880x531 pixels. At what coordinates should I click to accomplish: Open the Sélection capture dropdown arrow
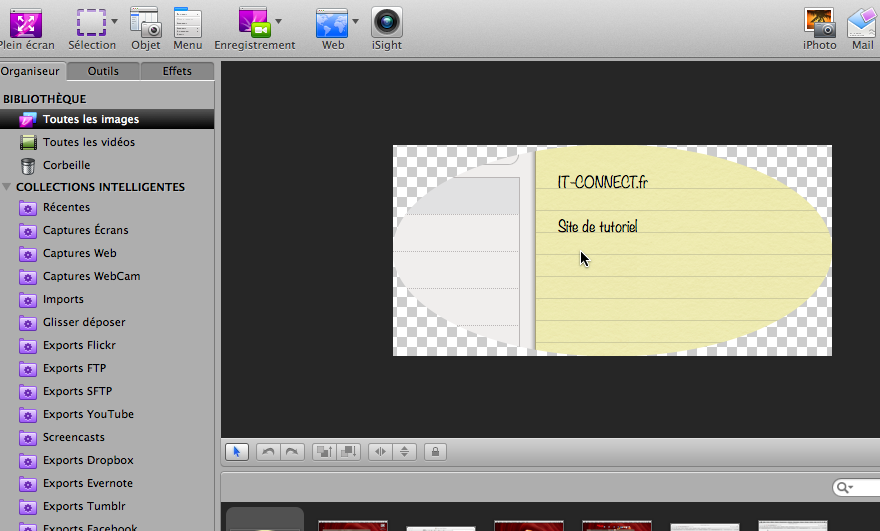click(115, 21)
